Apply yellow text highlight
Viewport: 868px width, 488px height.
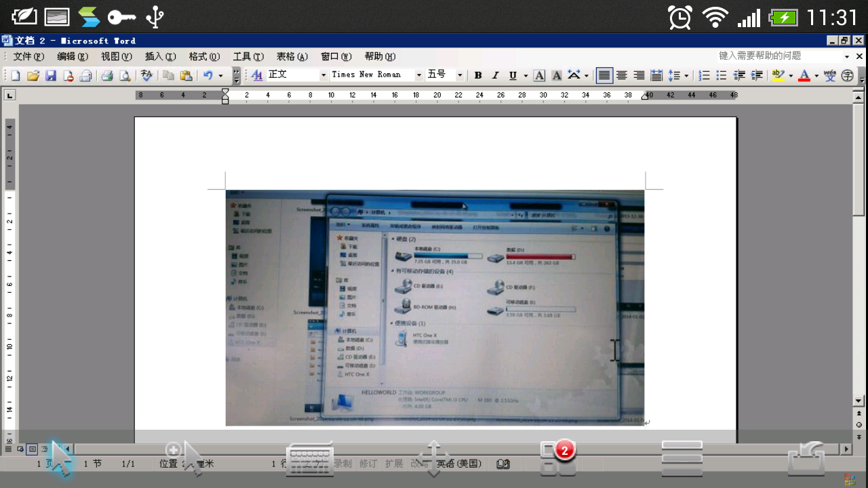click(x=778, y=75)
